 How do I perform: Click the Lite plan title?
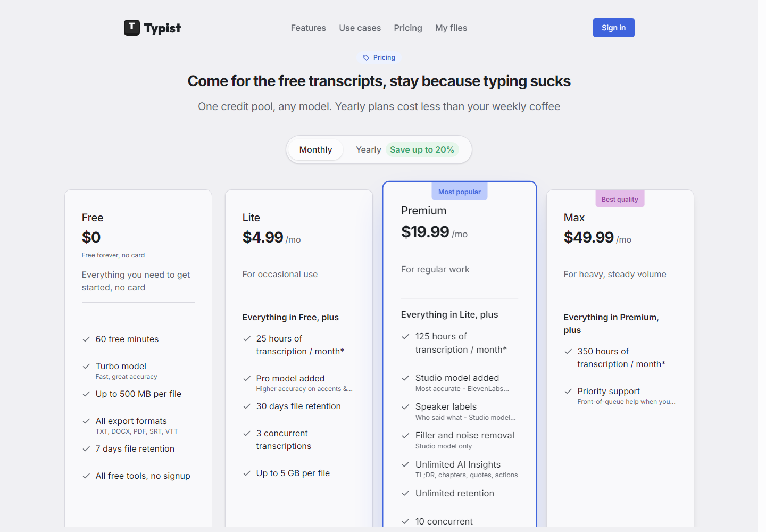click(x=251, y=218)
